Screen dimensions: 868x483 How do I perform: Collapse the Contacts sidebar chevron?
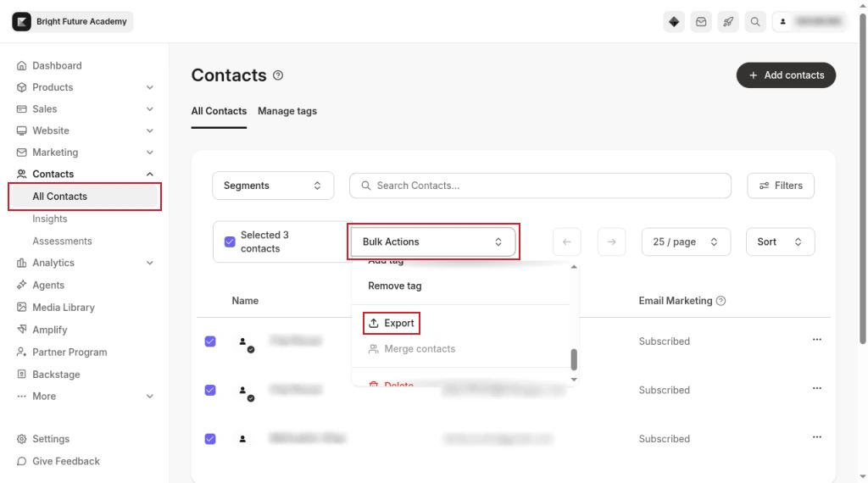[149, 174]
